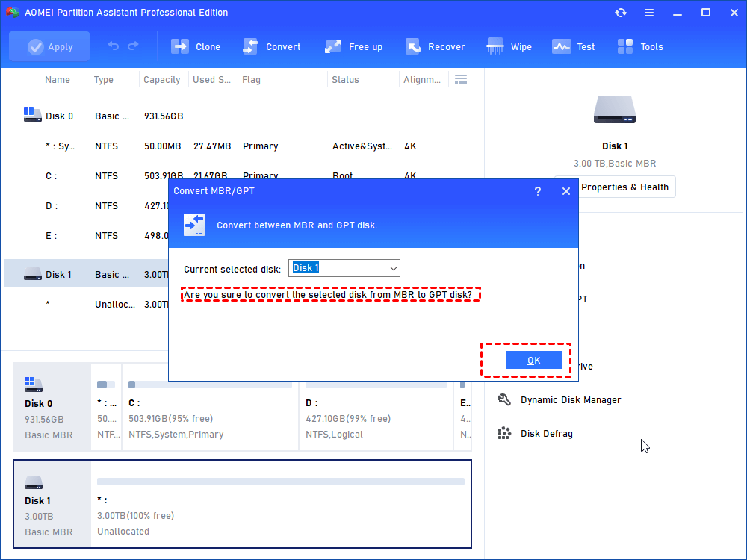The image size is (747, 560).
Task: Select the 3.00TB Unallocated space block
Action: (x=281, y=504)
